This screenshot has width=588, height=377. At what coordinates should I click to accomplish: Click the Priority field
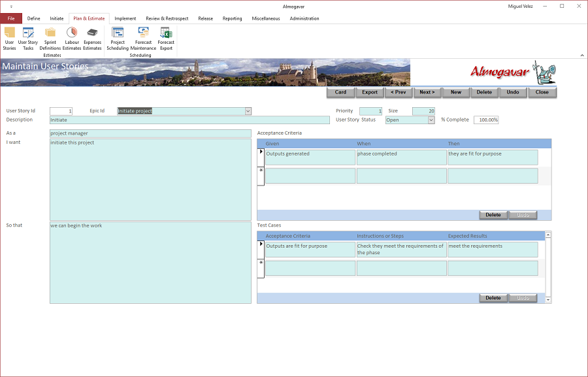(x=370, y=111)
